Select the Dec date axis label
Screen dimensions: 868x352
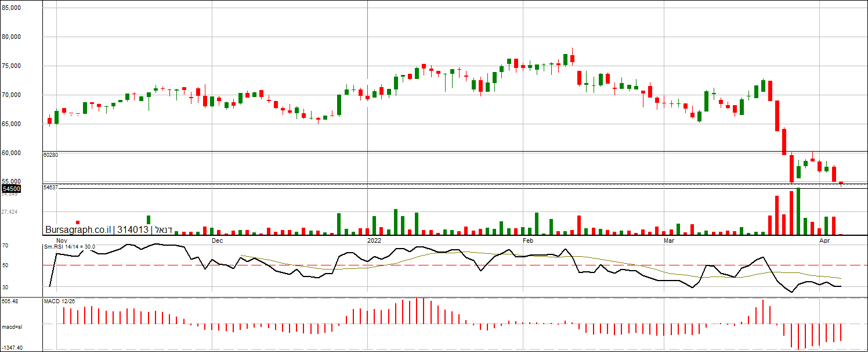(217, 240)
